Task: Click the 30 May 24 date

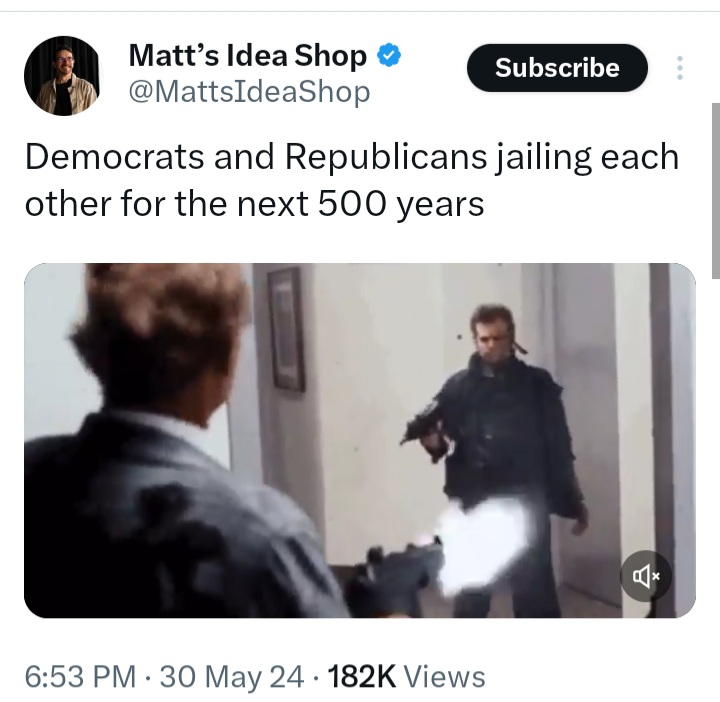Action: (x=231, y=677)
